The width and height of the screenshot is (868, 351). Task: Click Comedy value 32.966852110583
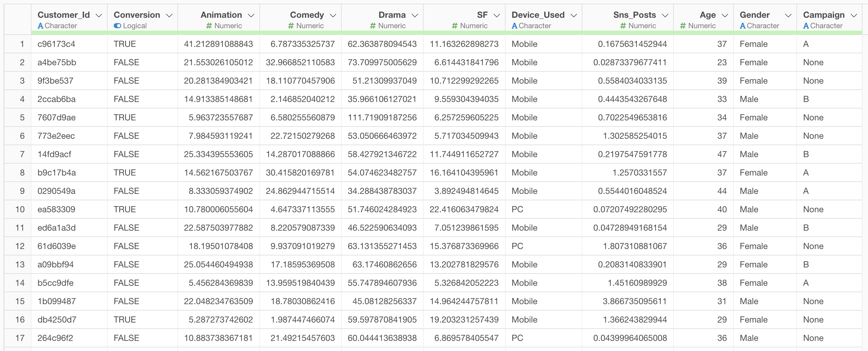[300, 62]
